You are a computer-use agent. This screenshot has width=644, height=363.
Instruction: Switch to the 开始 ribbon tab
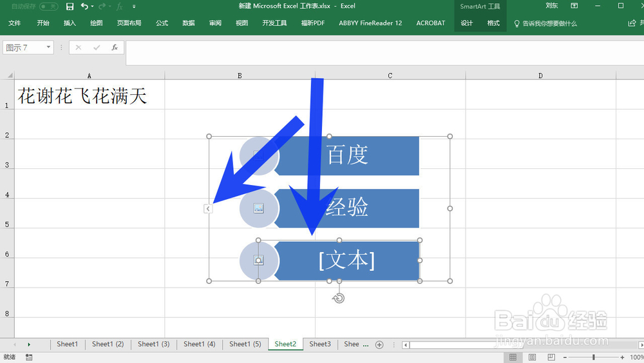[43, 23]
